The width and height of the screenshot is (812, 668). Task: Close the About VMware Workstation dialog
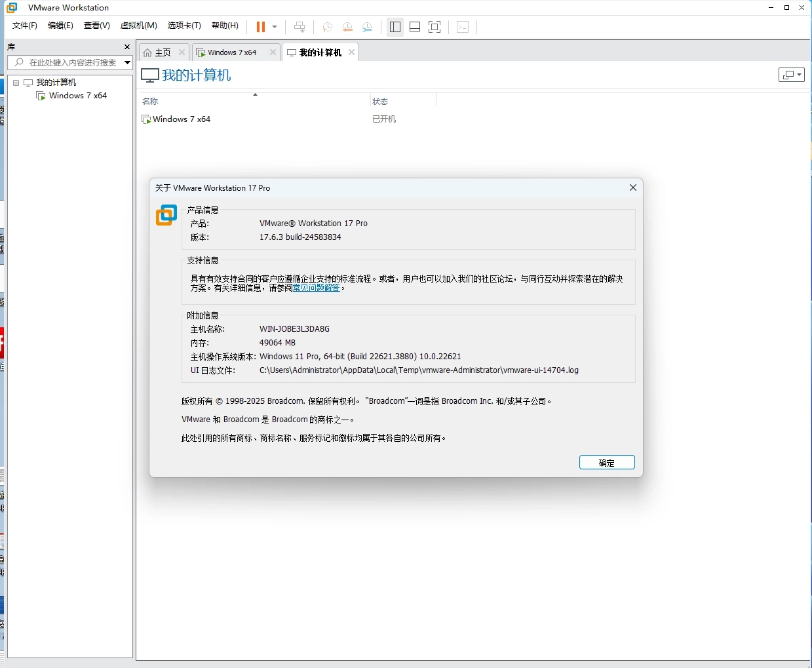click(633, 187)
